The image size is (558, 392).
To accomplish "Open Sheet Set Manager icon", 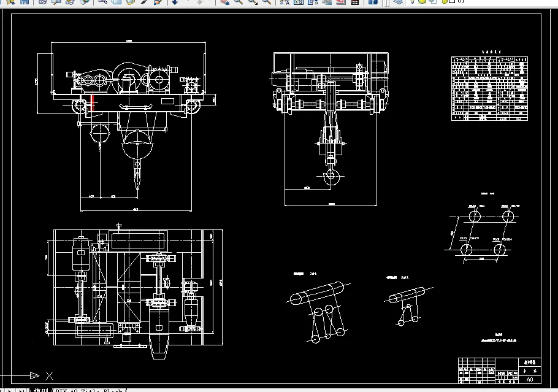I will (326, 2).
